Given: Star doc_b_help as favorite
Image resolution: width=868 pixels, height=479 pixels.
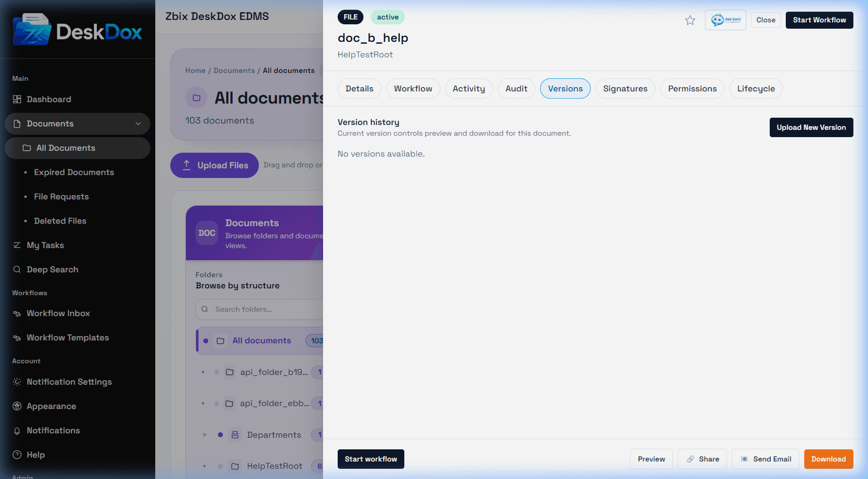Looking at the screenshot, I should pyautogui.click(x=690, y=20).
